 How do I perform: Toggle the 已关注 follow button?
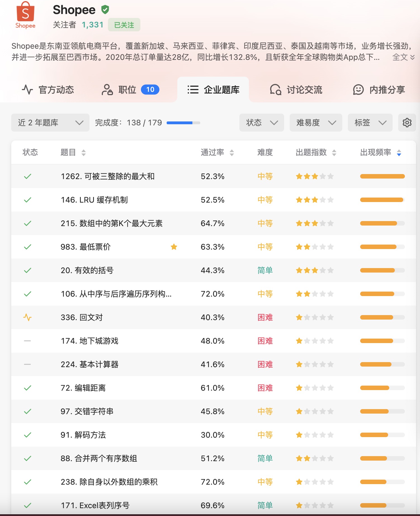tap(124, 25)
